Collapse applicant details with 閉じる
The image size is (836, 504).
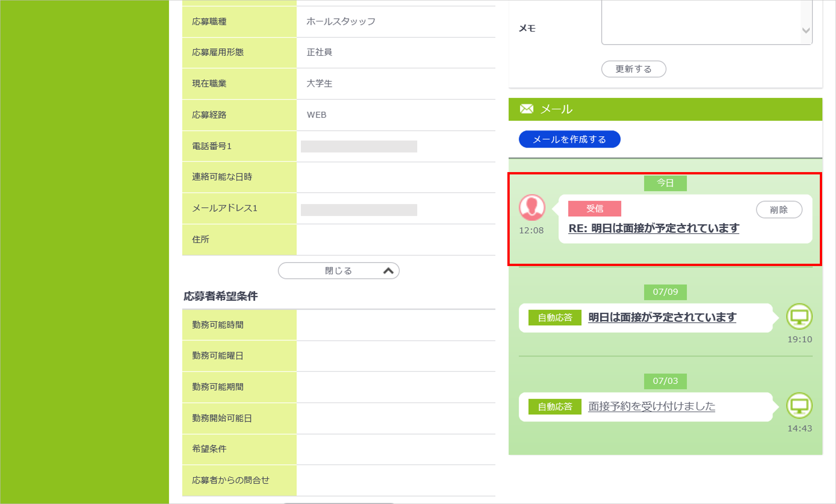[338, 271]
